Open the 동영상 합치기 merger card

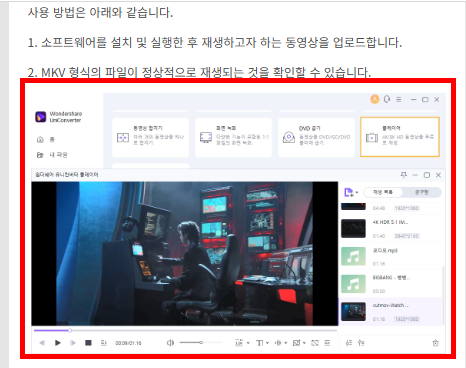151,137
